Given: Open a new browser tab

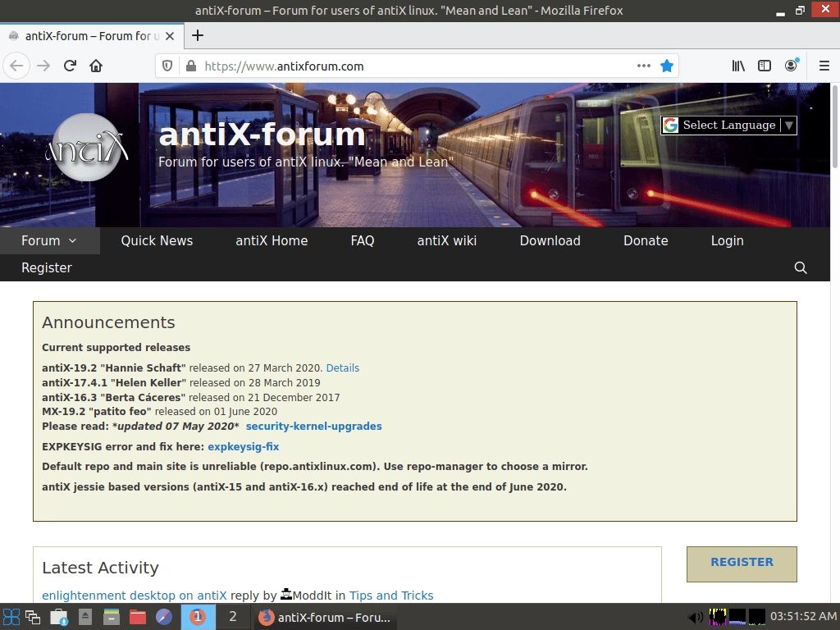Looking at the screenshot, I should coord(197,35).
